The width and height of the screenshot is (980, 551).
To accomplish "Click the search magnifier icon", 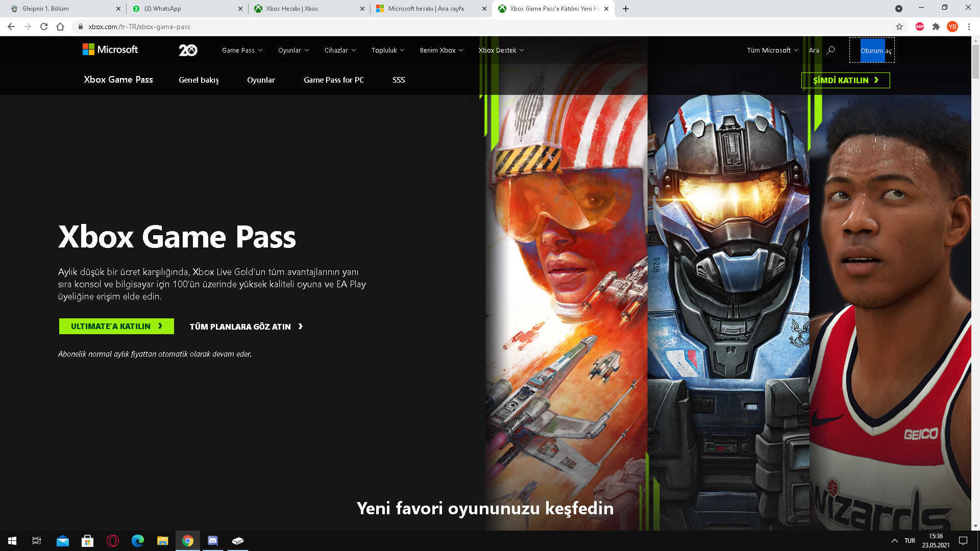I will (831, 50).
